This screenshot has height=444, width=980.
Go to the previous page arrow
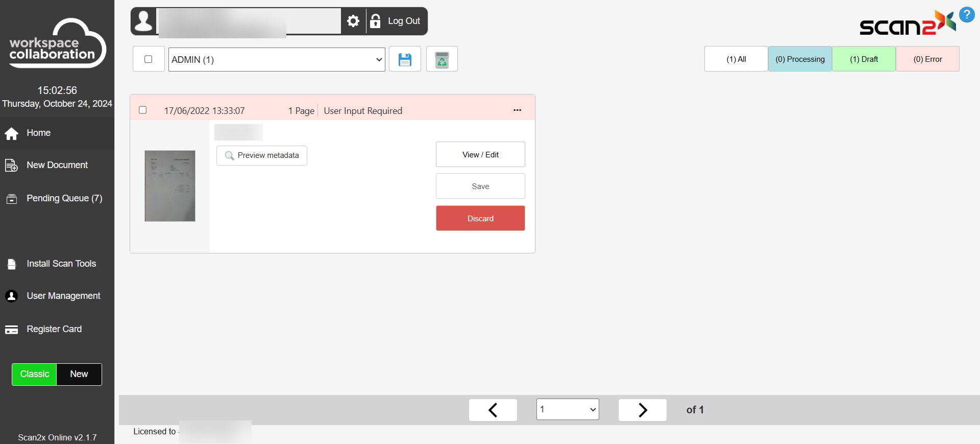click(x=493, y=410)
